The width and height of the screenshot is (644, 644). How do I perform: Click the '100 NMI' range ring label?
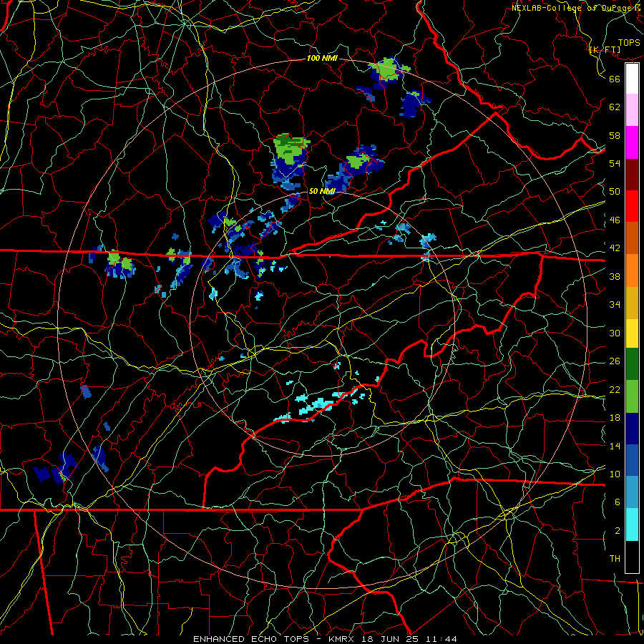(x=322, y=59)
